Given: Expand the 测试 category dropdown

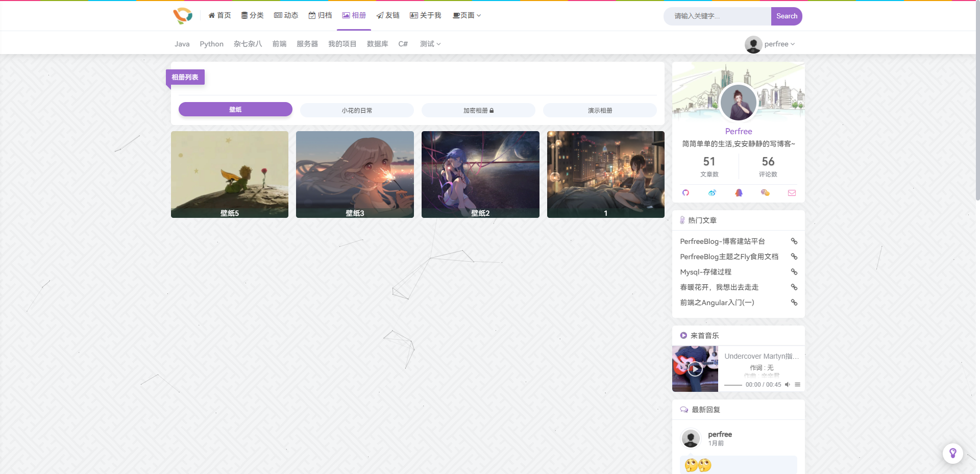Looking at the screenshot, I should pos(430,44).
